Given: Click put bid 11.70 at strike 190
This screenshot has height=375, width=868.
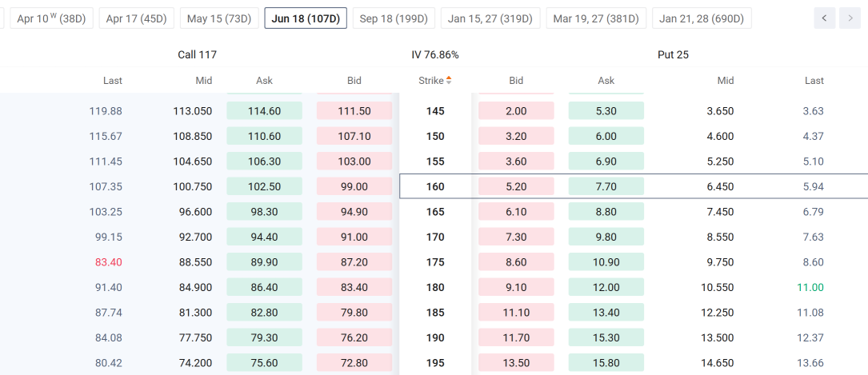Looking at the screenshot, I should pyautogui.click(x=516, y=337).
